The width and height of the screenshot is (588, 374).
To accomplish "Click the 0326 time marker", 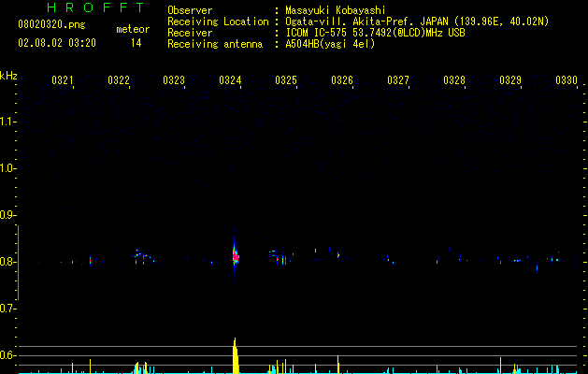I will click(342, 80).
